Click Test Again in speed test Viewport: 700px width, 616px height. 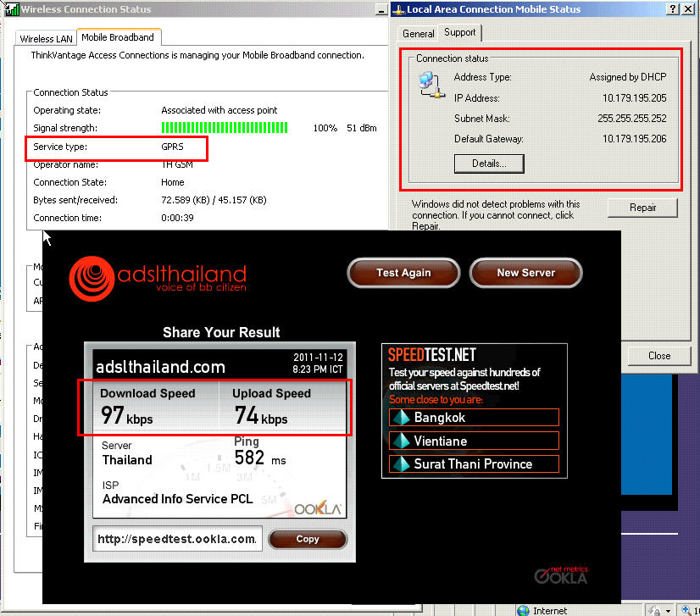pyautogui.click(x=403, y=273)
